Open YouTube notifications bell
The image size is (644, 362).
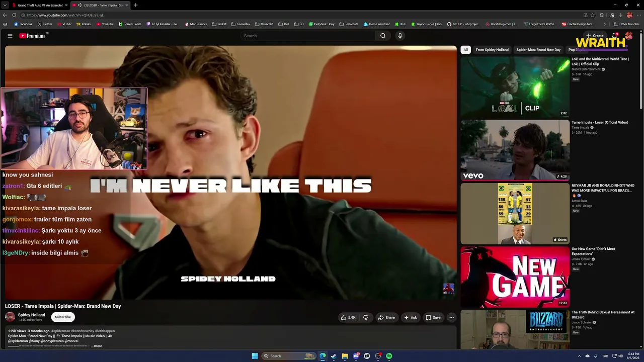pyautogui.click(x=614, y=36)
